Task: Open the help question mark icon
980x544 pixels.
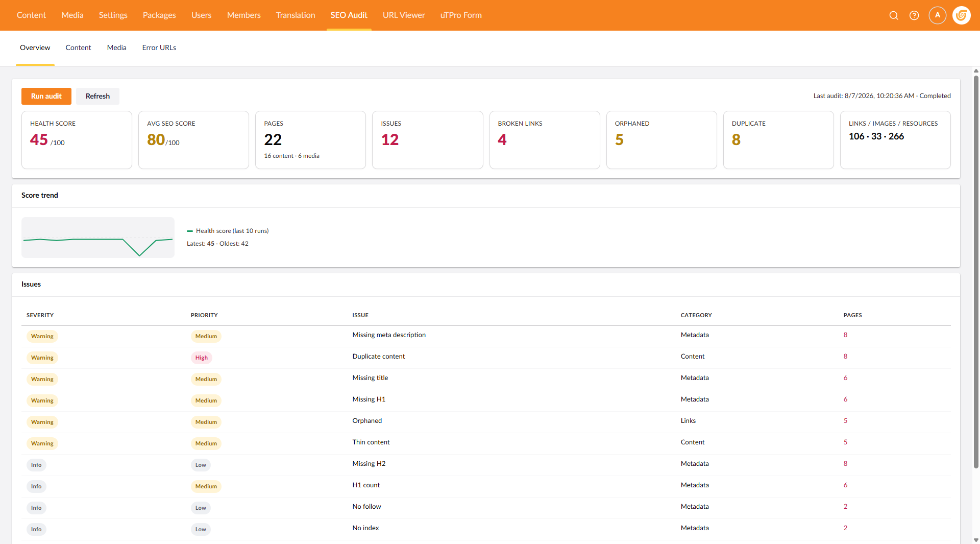Action: tap(914, 15)
